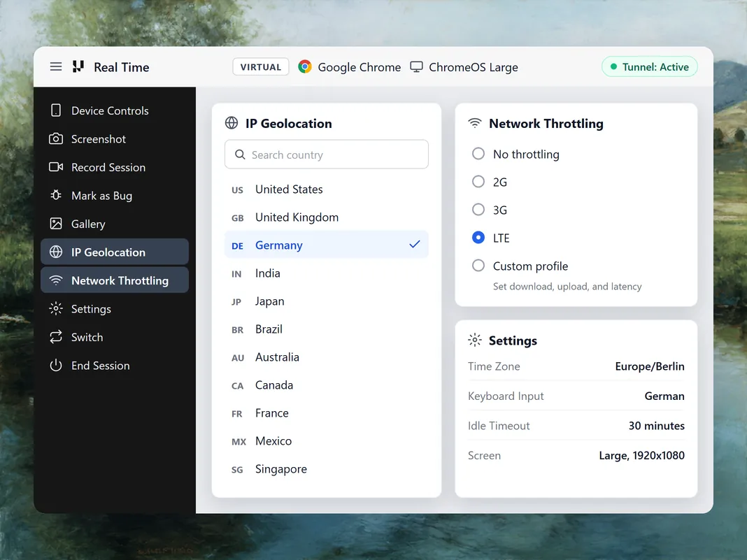Image resolution: width=747 pixels, height=560 pixels.
Task: Click the search magnifier icon
Action: [x=240, y=155]
